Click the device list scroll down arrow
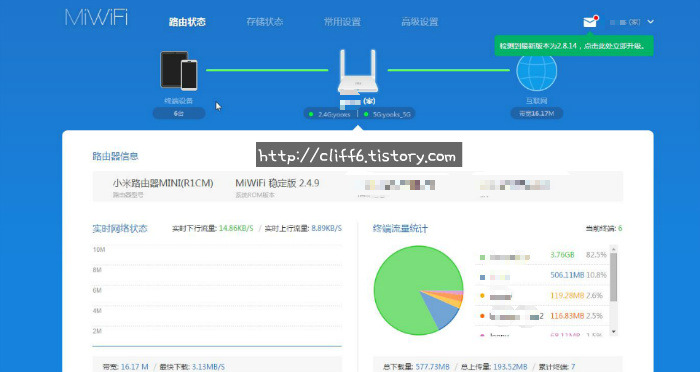 pos(613,331)
